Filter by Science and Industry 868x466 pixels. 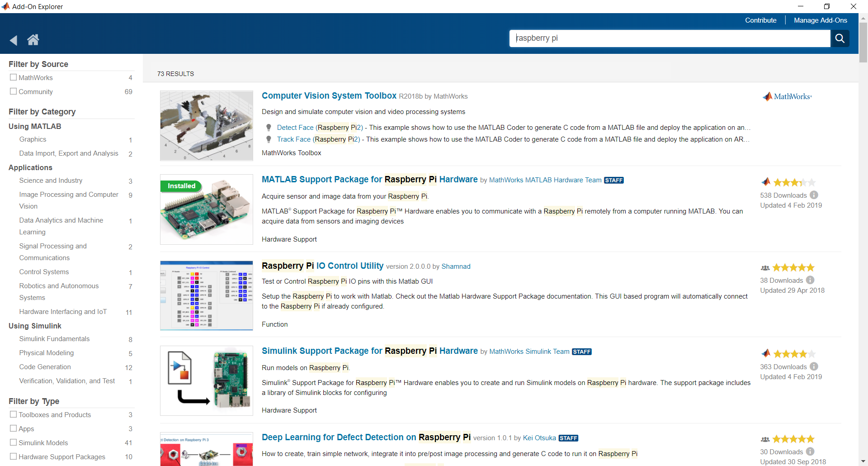[51, 181]
